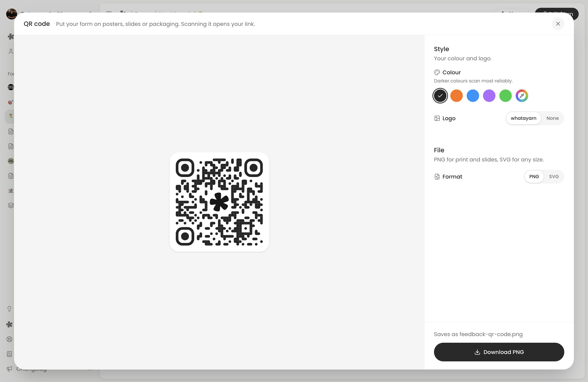This screenshot has height=382, width=588.
Task: Click the 'QR code' dialog title
Action: tap(37, 24)
